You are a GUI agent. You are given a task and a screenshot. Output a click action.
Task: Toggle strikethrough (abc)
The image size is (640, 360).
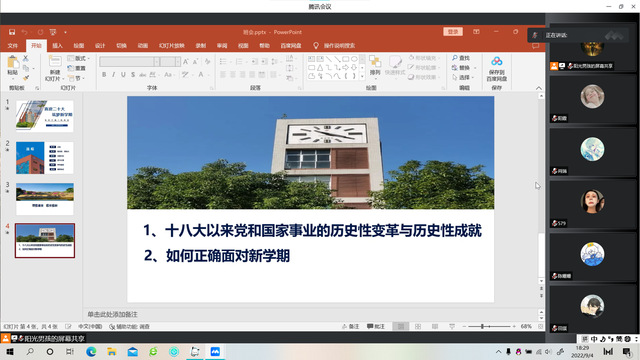click(142, 75)
